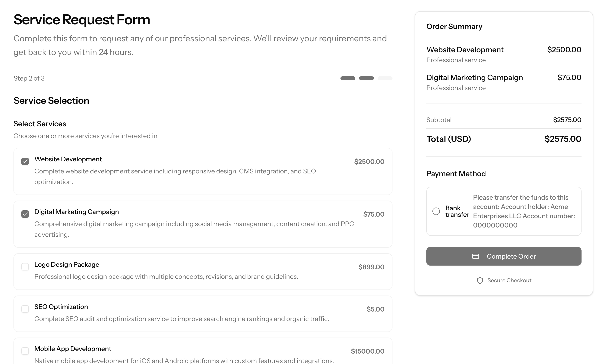
Task: Tick the SEO Optimization checkbox
Action: click(x=25, y=309)
